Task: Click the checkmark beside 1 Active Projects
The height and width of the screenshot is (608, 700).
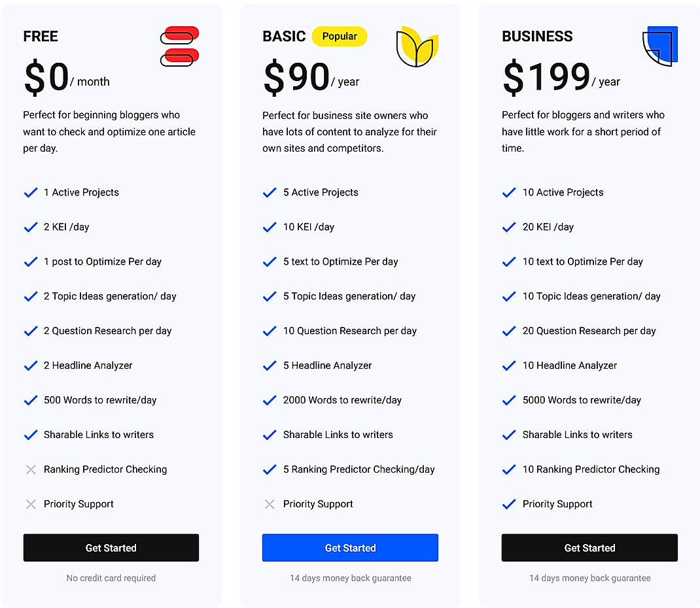Action: click(30, 192)
